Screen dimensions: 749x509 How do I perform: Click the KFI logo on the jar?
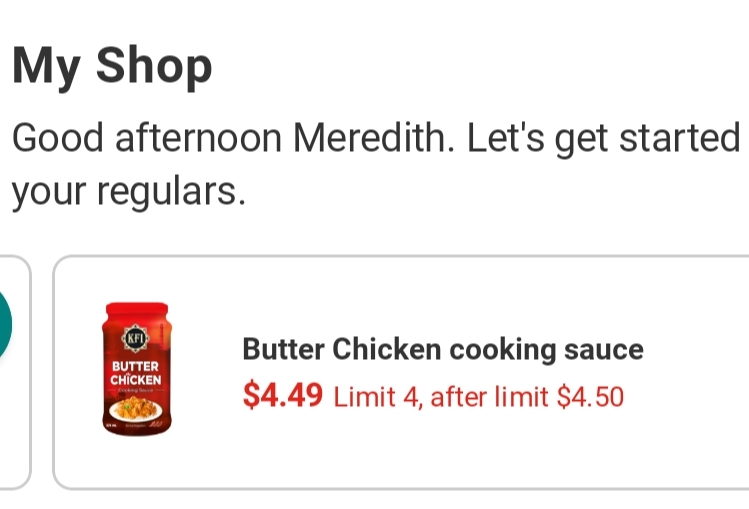(136, 338)
